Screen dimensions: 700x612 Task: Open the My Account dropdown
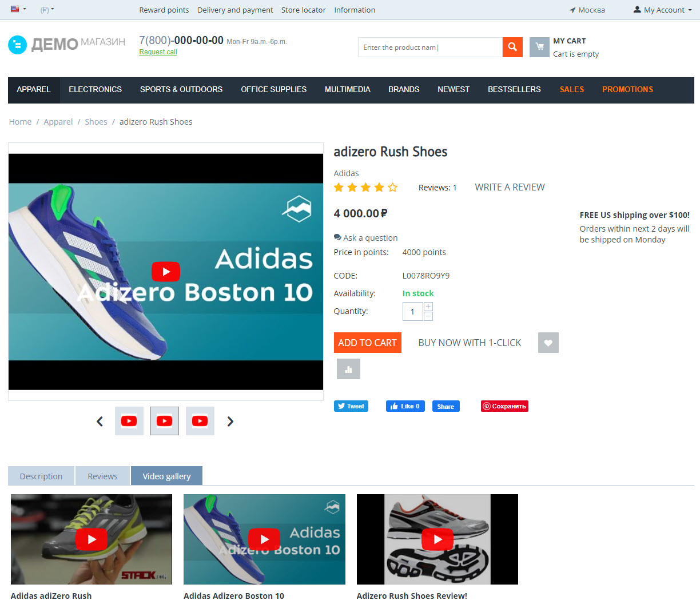(662, 9)
